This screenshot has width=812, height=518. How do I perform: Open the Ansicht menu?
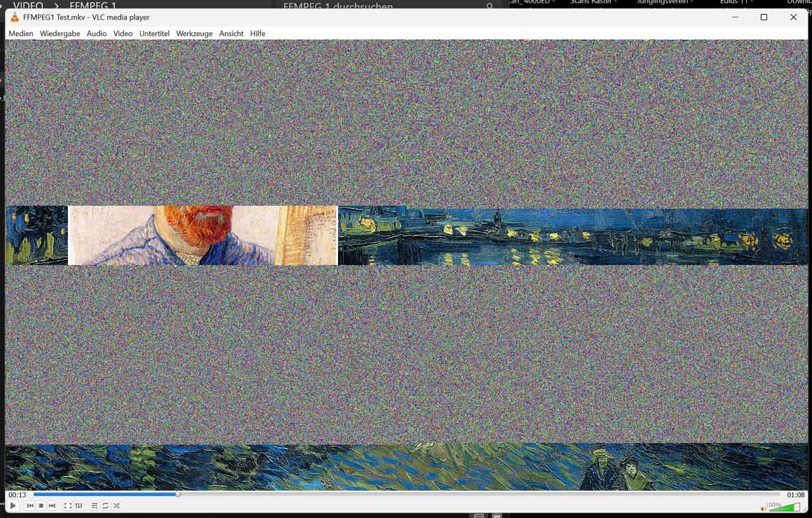(x=232, y=34)
